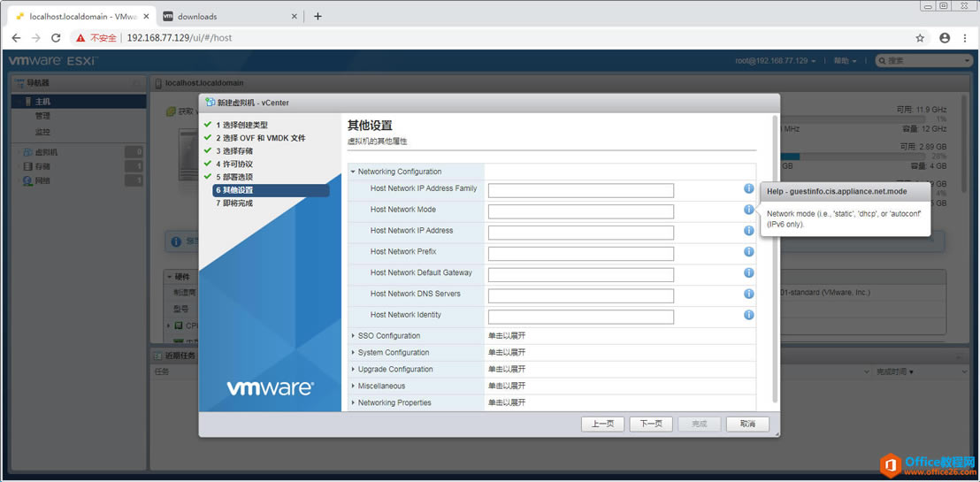Click info icon for Host Network DNS Servers
This screenshot has width=980, height=482.
748,294
